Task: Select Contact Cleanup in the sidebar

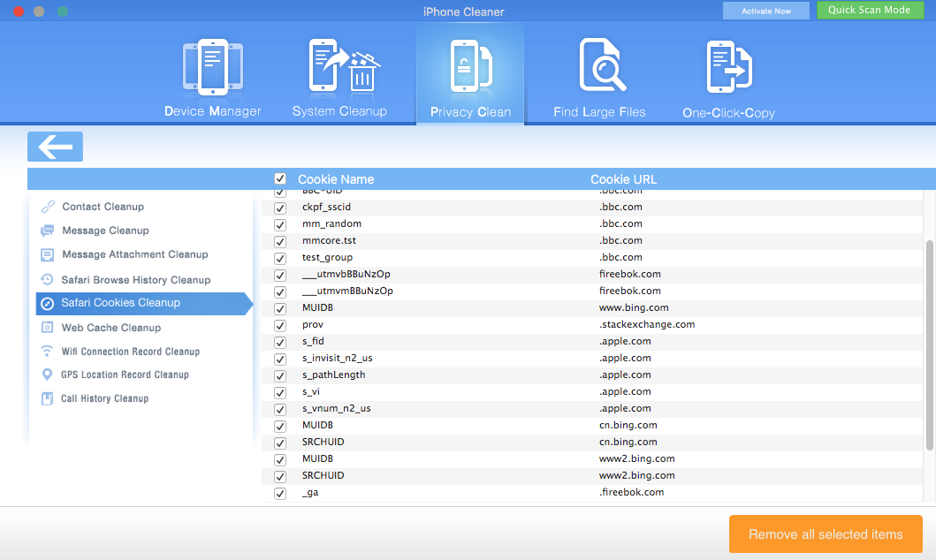Action: 103,207
